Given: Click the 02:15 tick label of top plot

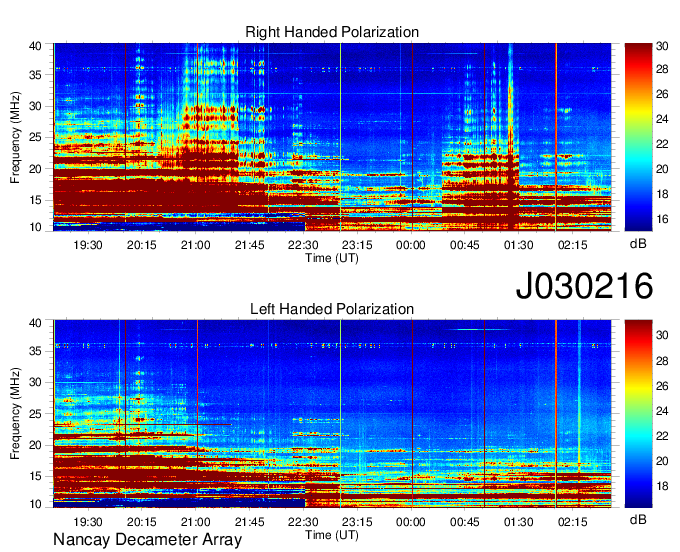Looking at the screenshot, I should [x=572, y=245].
